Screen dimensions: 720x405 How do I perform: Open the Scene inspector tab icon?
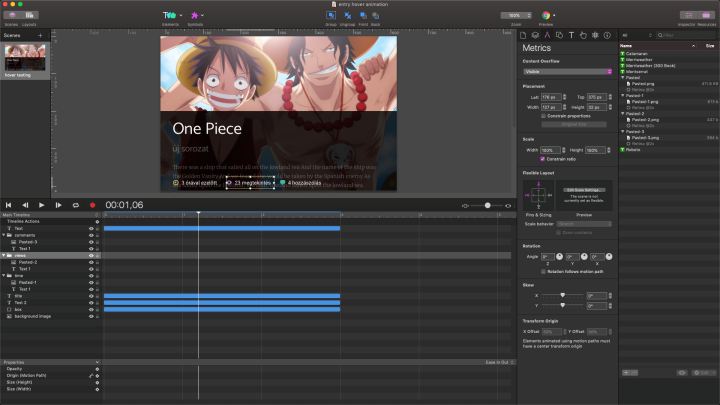(535, 35)
